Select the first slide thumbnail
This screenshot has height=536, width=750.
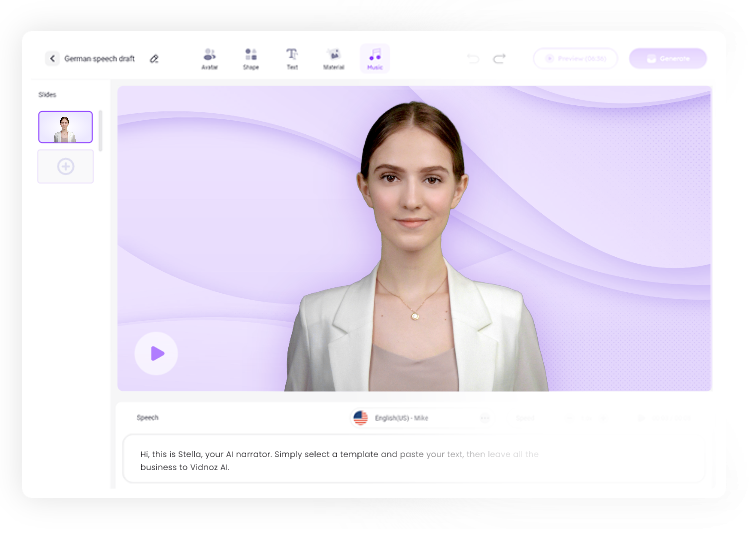pos(66,127)
